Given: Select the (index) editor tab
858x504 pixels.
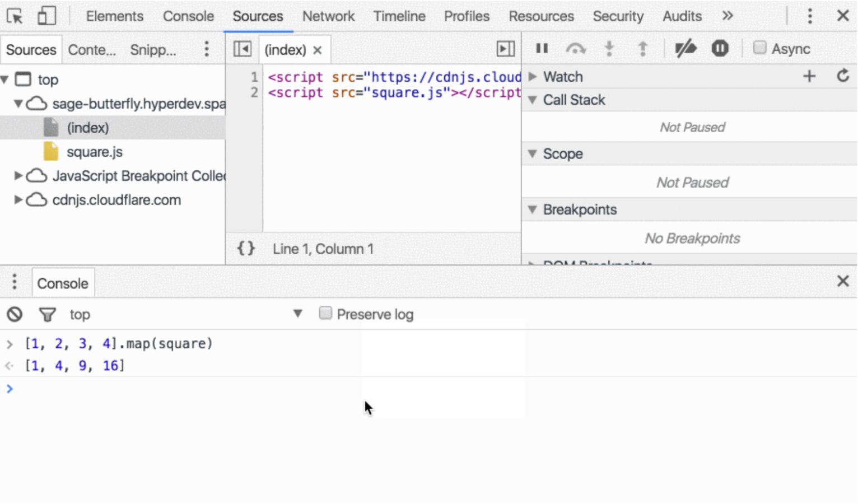Looking at the screenshot, I should pos(285,50).
